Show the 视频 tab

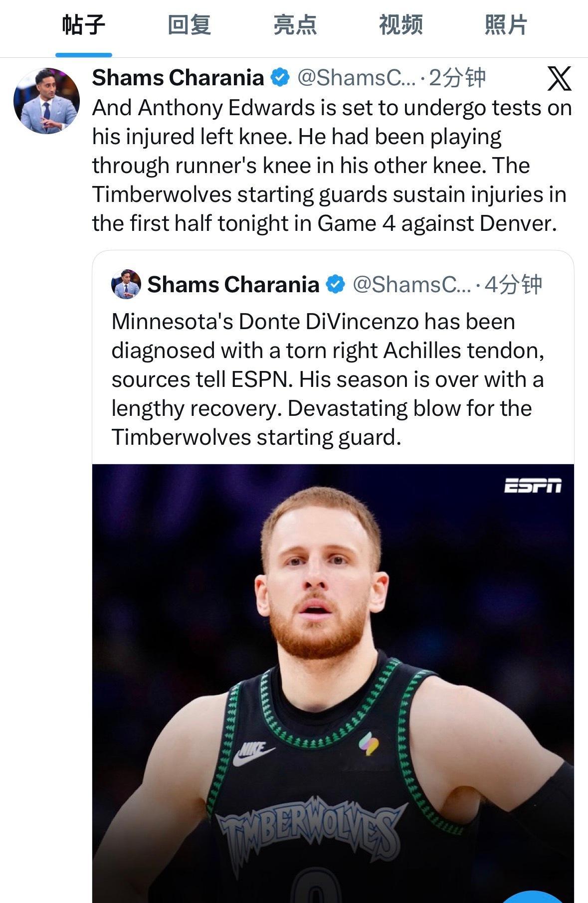400,25
